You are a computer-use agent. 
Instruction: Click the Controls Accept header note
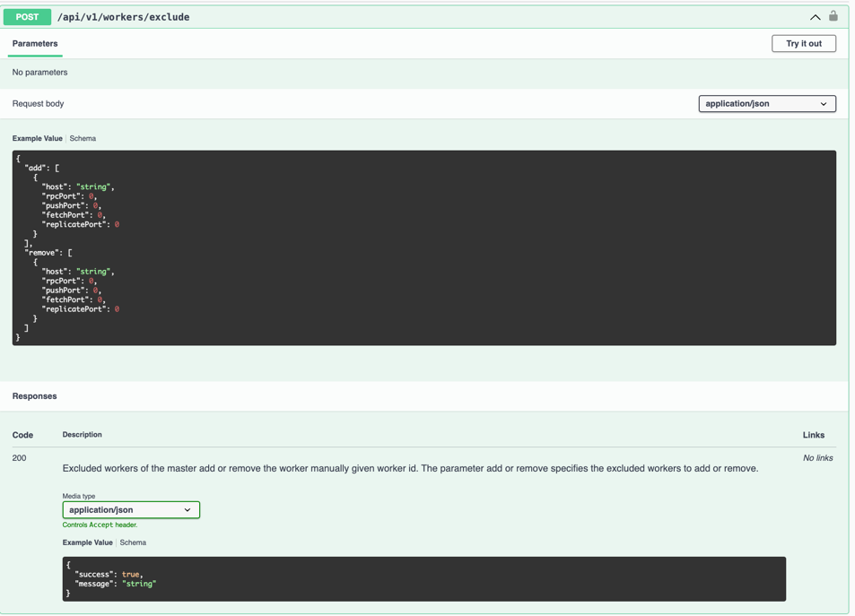click(100, 525)
